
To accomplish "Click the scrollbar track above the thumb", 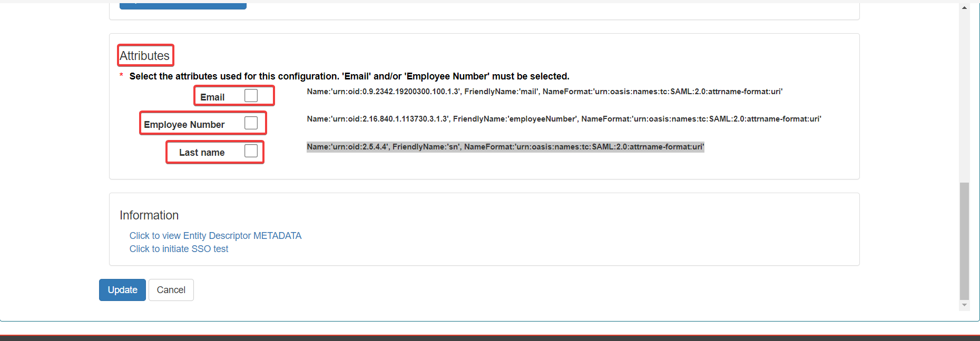I will pos(964,95).
